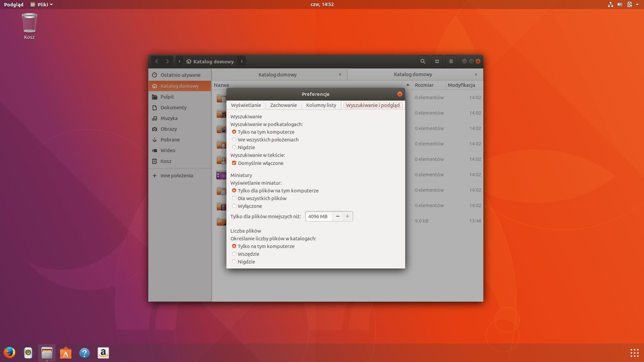
Task: Open Muzyka in the sidebar
Action: point(169,118)
